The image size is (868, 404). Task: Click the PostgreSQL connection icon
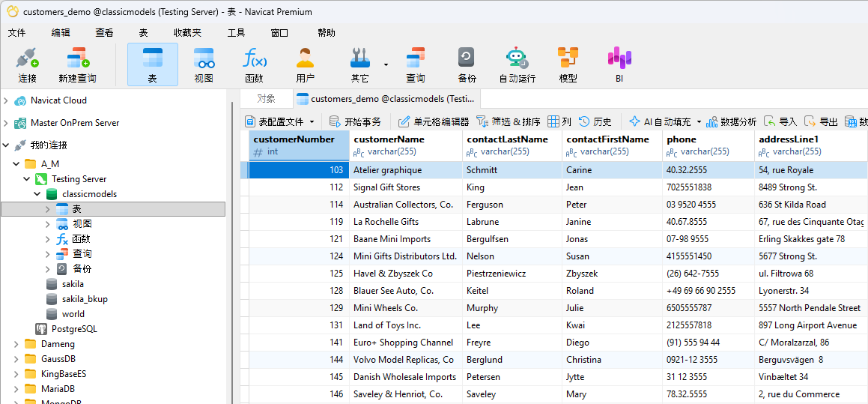tap(41, 328)
